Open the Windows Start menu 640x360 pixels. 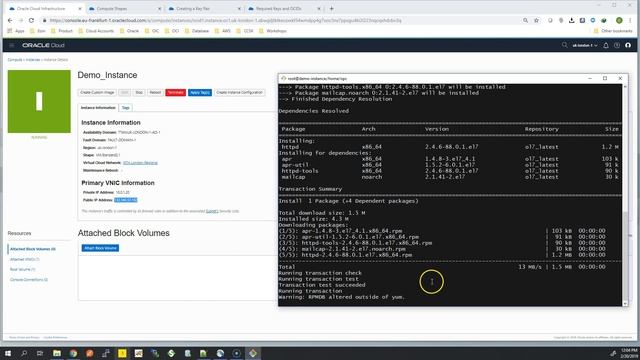[x=7, y=353]
